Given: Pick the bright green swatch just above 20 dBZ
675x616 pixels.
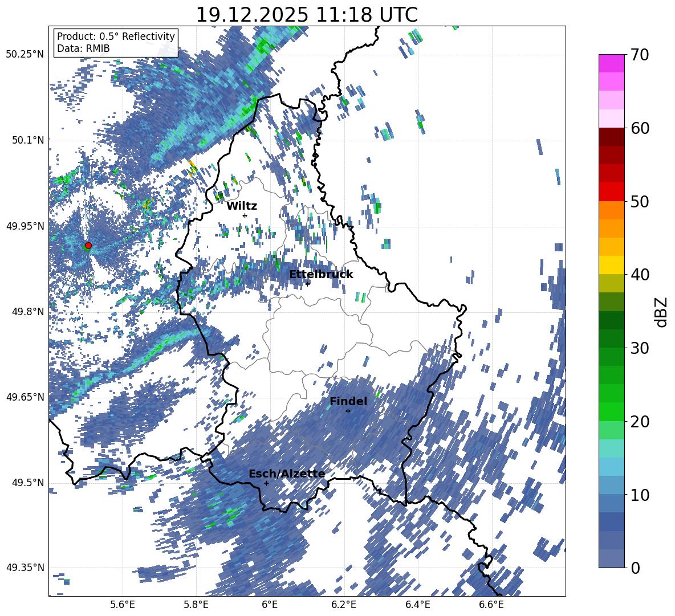Looking at the screenshot, I should [x=611, y=411].
